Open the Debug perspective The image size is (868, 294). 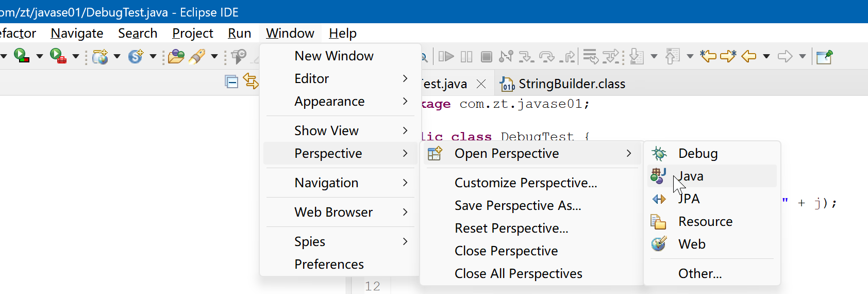[698, 153]
